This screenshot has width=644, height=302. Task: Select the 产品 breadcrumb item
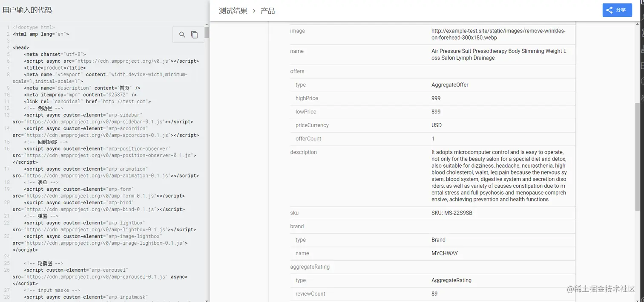click(267, 11)
